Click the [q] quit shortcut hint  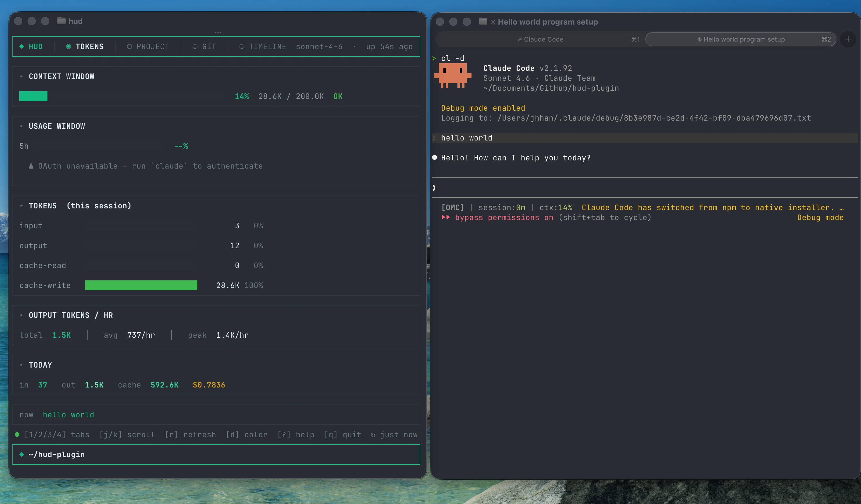point(343,435)
